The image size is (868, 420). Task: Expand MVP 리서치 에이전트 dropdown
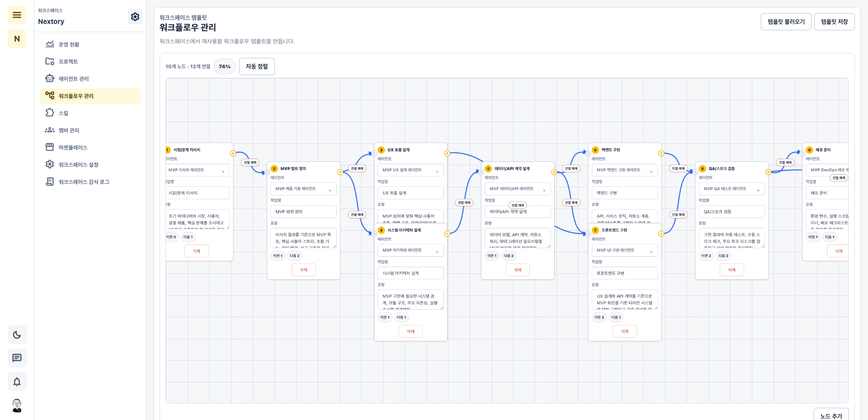pyautogui.click(x=198, y=170)
